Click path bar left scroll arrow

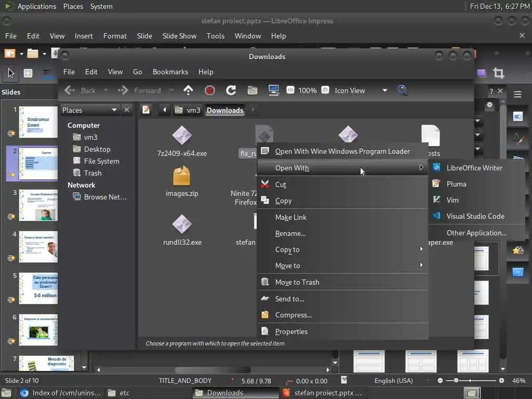click(165, 110)
